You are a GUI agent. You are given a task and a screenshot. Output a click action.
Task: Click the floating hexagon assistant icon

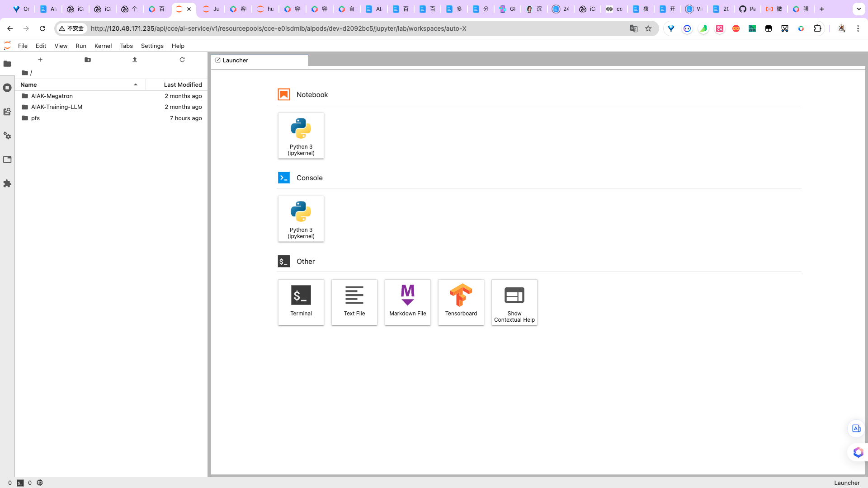[858, 452]
